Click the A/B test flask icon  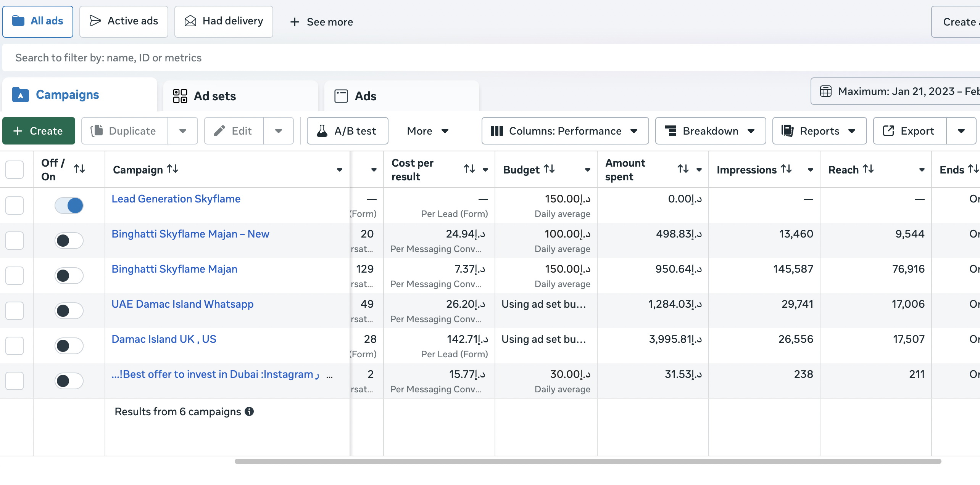pos(322,131)
